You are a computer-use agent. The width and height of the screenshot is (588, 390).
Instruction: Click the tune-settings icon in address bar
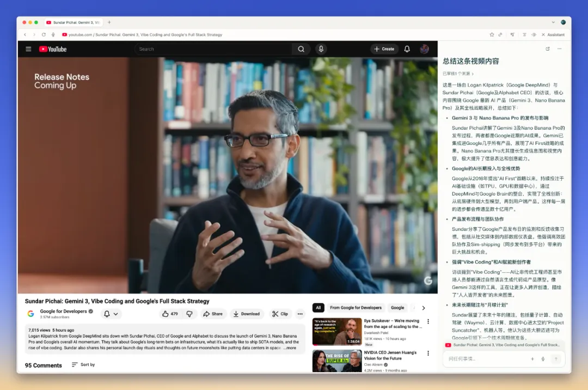coord(512,34)
